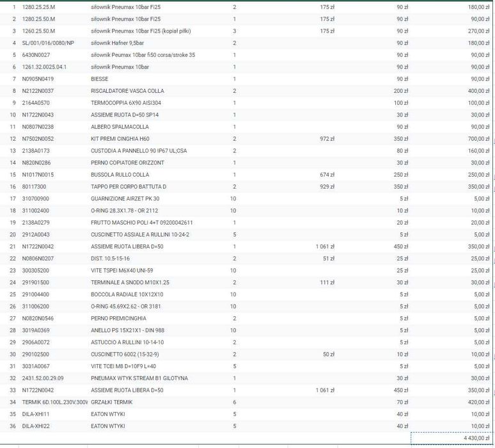495x448 pixels.
Task: Select code cell TERMIK 6D.100L.230V
Action: pyautogui.click(x=55, y=403)
